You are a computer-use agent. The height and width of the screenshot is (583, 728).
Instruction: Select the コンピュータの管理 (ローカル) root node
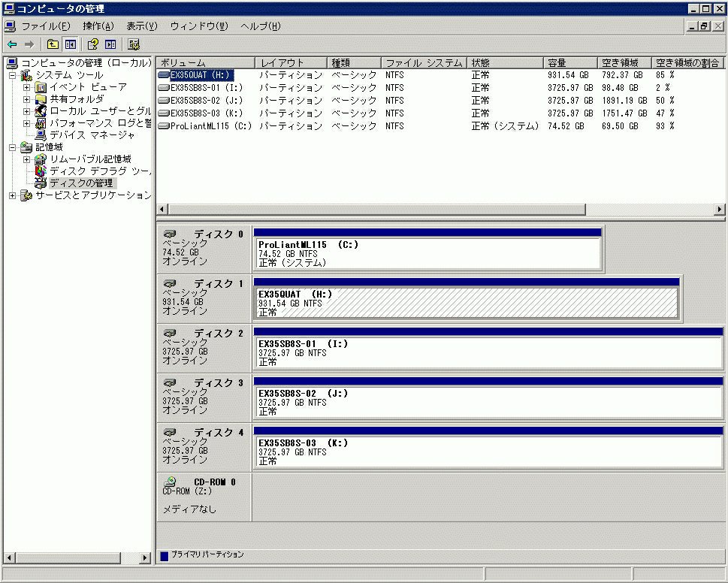pyautogui.click(x=86, y=62)
